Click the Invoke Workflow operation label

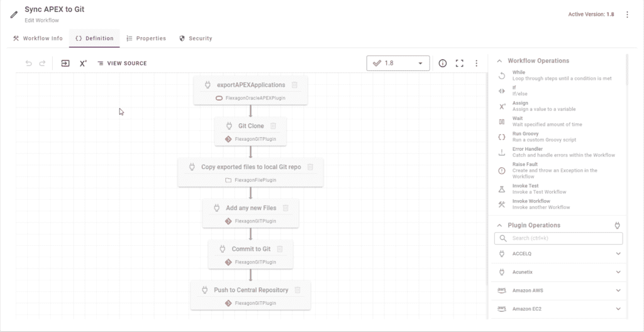(x=531, y=201)
